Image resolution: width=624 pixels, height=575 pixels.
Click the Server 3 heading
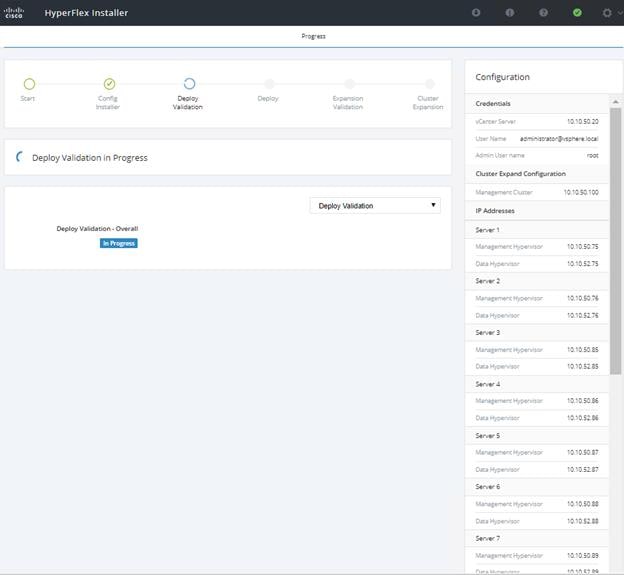(x=488, y=332)
